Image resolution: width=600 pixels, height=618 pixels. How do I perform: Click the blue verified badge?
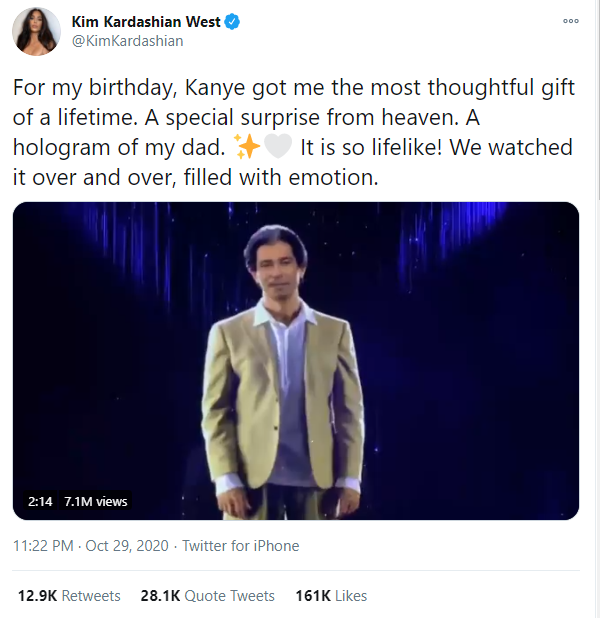click(x=229, y=21)
